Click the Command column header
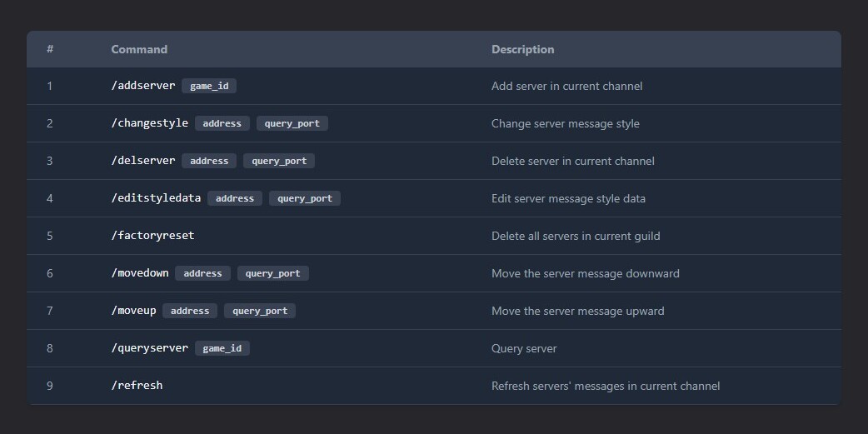The width and height of the screenshot is (868, 434). pyautogui.click(x=139, y=49)
